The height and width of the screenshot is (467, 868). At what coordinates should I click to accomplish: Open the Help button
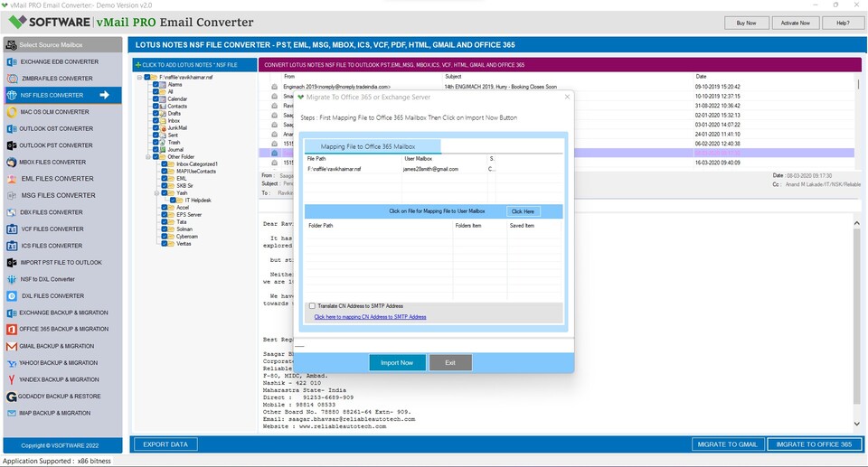(x=843, y=23)
